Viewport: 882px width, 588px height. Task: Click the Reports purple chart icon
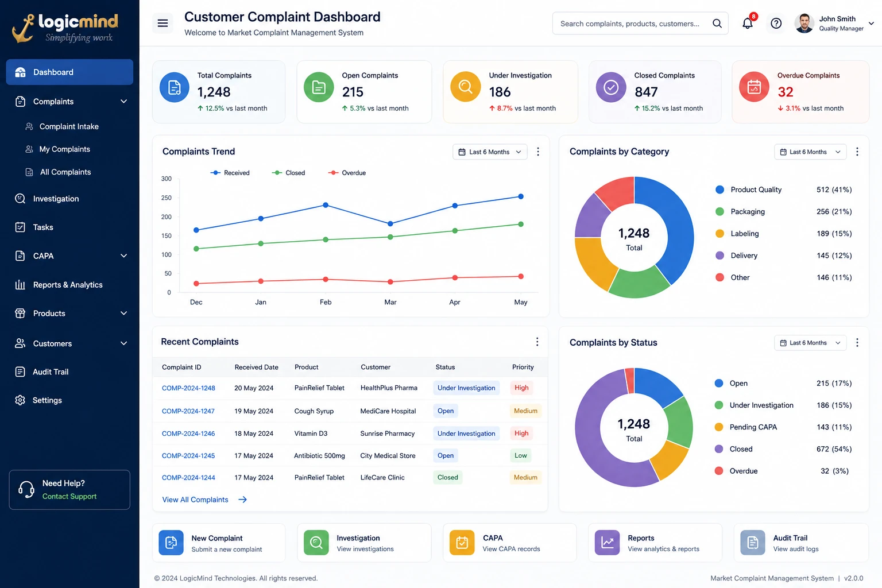(x=607, y=543)
